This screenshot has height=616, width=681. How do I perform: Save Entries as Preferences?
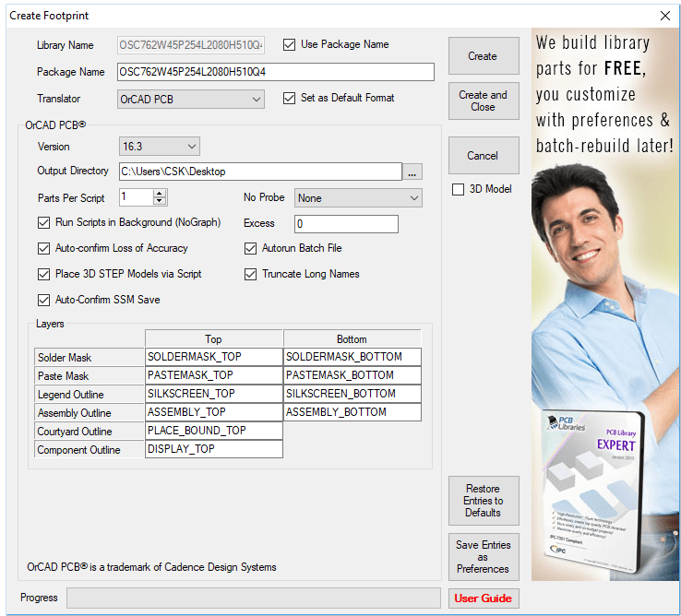(484, 557)
